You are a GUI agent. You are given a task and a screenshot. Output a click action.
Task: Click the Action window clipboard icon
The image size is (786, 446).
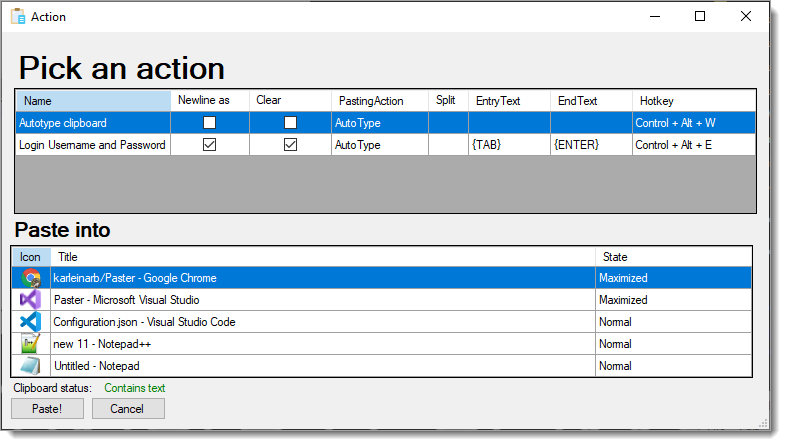click(18, 17)
